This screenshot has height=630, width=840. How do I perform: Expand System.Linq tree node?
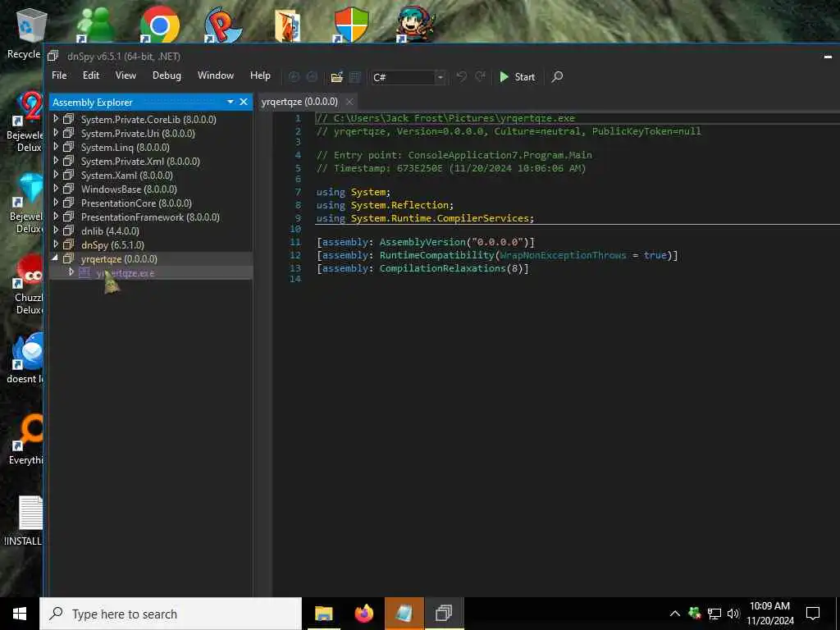click(x=56, y=147)
